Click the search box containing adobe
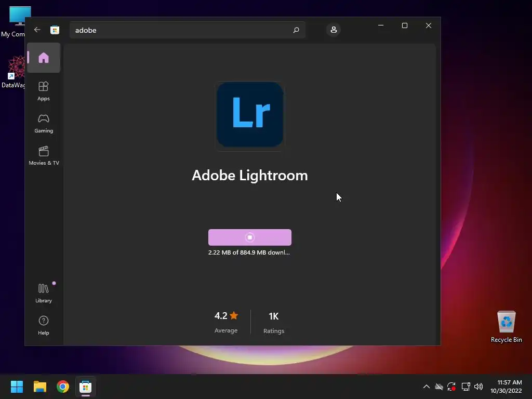This screenshot has height=399, width=532. (187, 30)
